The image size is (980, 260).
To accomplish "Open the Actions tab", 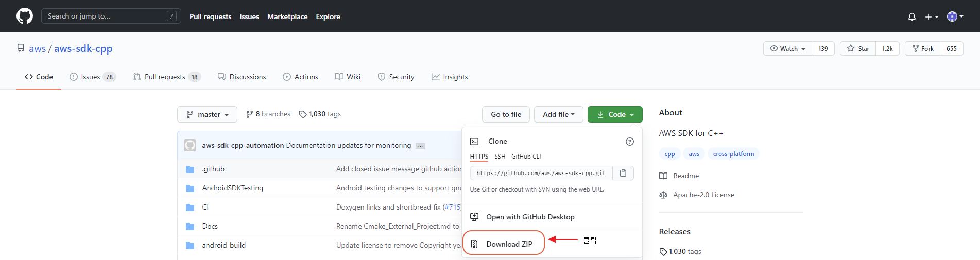I will click(x=300, y=77).
